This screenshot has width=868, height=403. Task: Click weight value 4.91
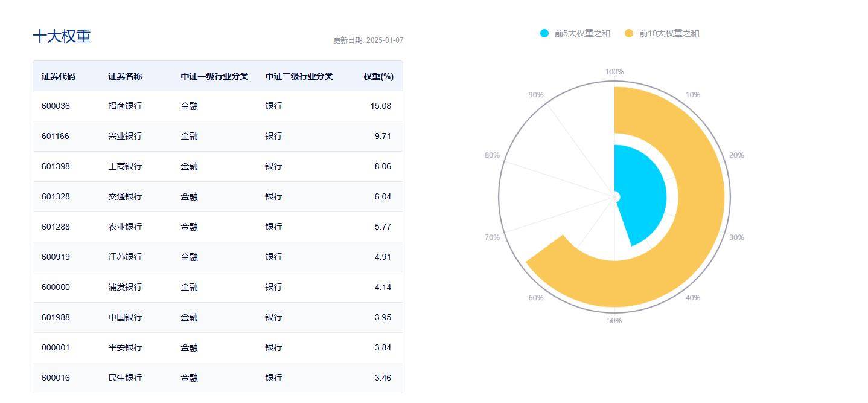(x=383, y=257)
